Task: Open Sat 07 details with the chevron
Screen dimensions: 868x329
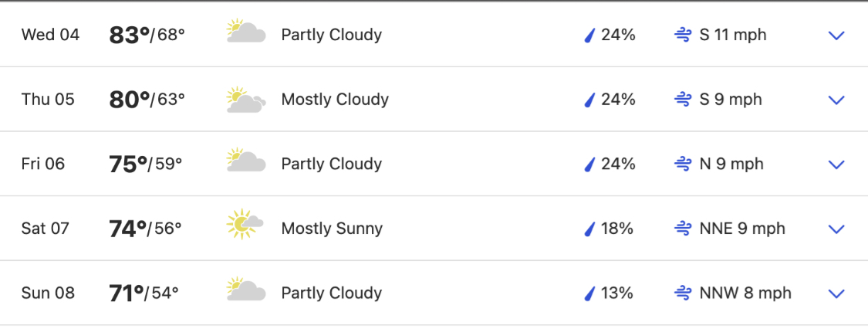Action: coord(836,229)
